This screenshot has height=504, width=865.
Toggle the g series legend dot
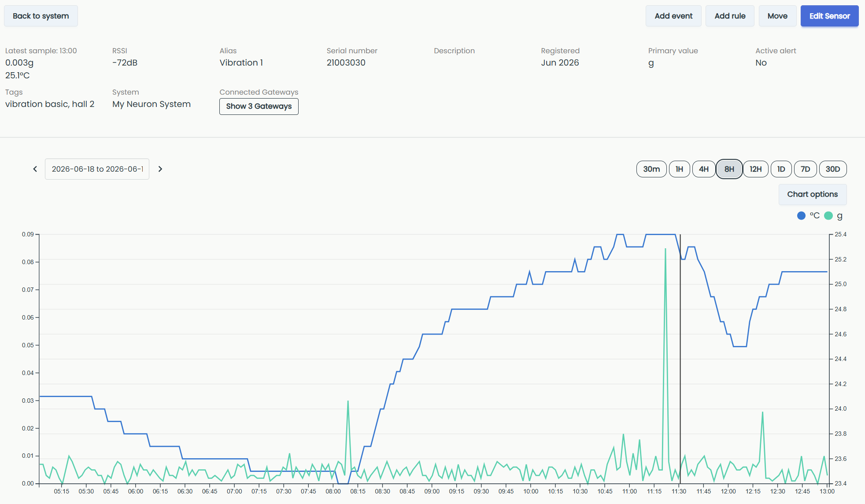point(828,216)
